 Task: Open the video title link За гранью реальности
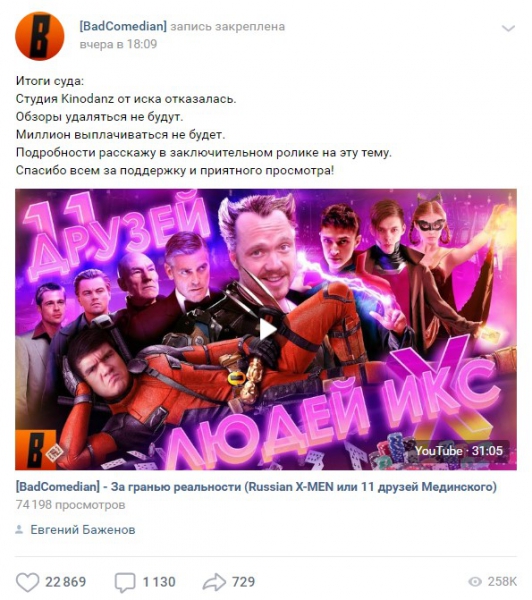point(256,487)
